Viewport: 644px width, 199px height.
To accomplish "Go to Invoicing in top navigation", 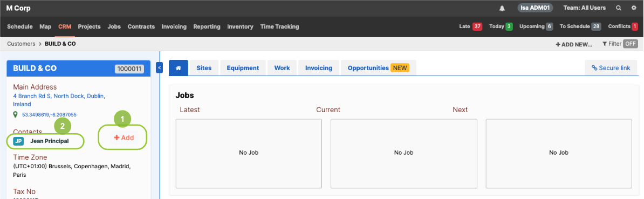I will tap(174, 26).
